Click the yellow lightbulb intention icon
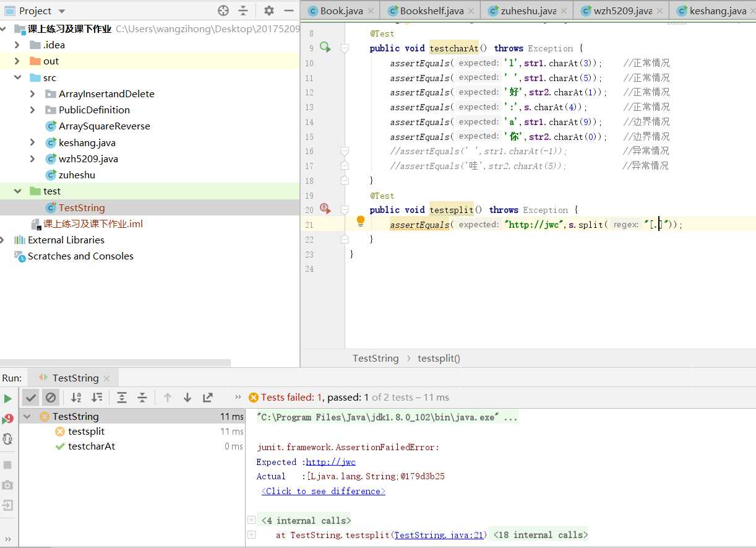756x548 pixels. [361, 221]
